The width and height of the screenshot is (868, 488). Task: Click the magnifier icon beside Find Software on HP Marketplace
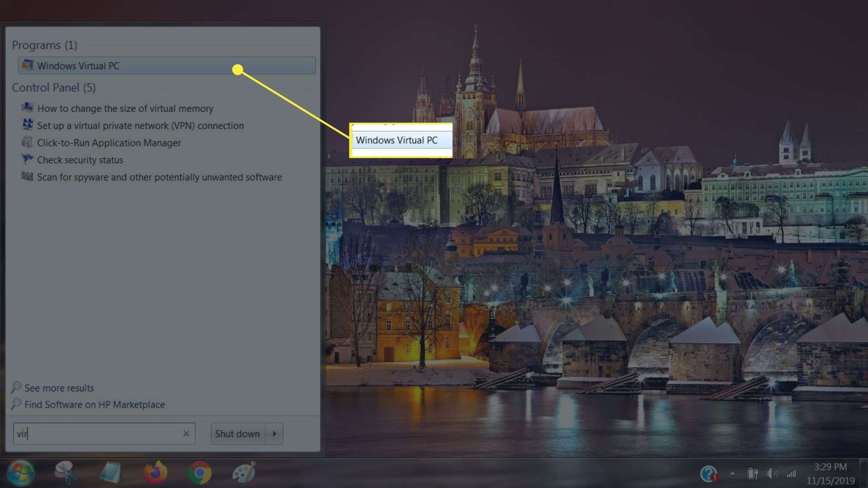pos(16,404)
